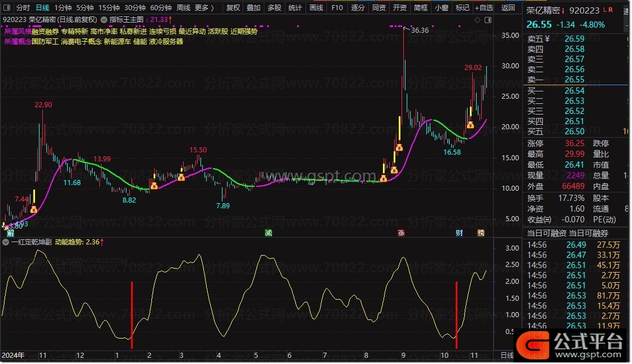Select the 周线 weekly chart tab

click(x=183, y=8)
